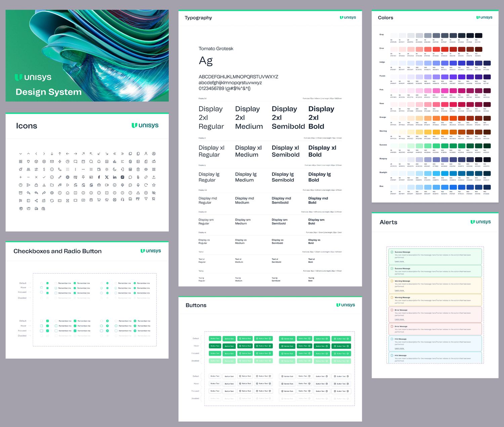Select the bell notification icon

pos(99,161)
